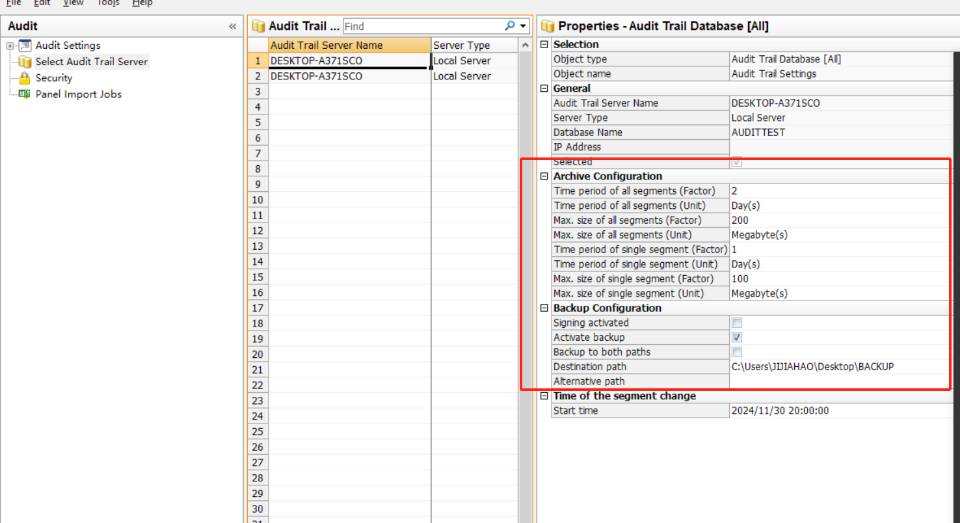This screenshot has width=960, height=523.
Task: Enable the Signing activated checkbox
Action: point(737,323)
